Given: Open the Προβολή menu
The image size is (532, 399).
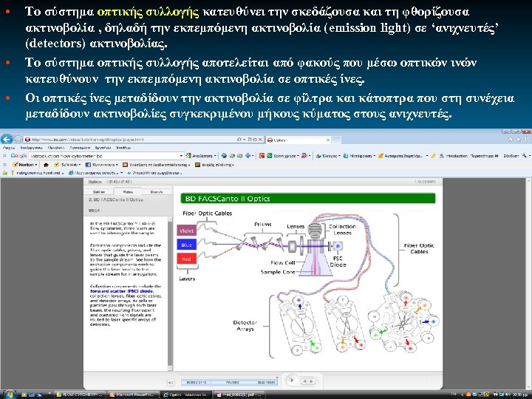Looking at the screenshot, I should [56, 148].
